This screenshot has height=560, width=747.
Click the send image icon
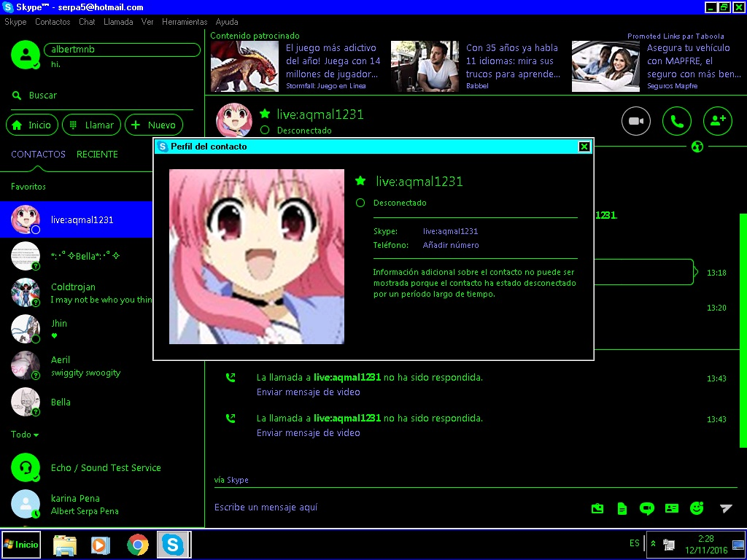[597, 508]
